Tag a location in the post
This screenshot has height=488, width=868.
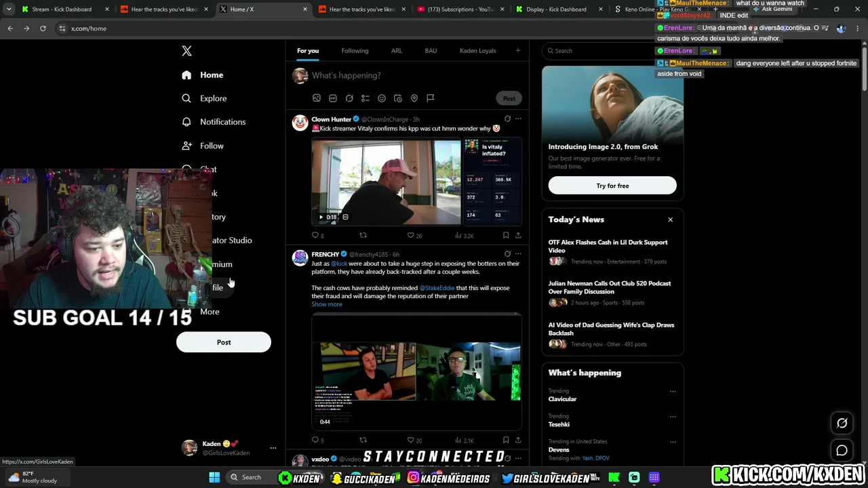[414, 98]
